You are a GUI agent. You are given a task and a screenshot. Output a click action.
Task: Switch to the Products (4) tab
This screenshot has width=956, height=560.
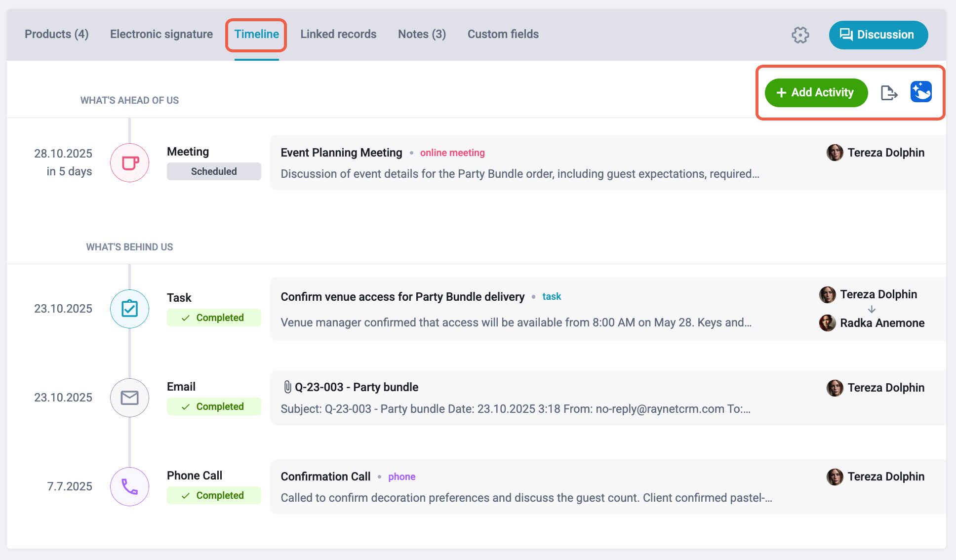[x=57, y=34]
